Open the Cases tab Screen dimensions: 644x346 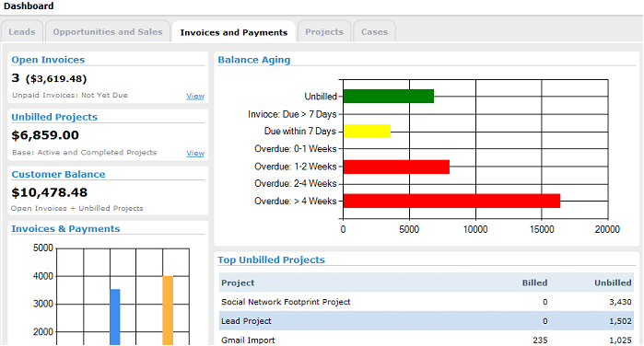(x=374, y=31)
